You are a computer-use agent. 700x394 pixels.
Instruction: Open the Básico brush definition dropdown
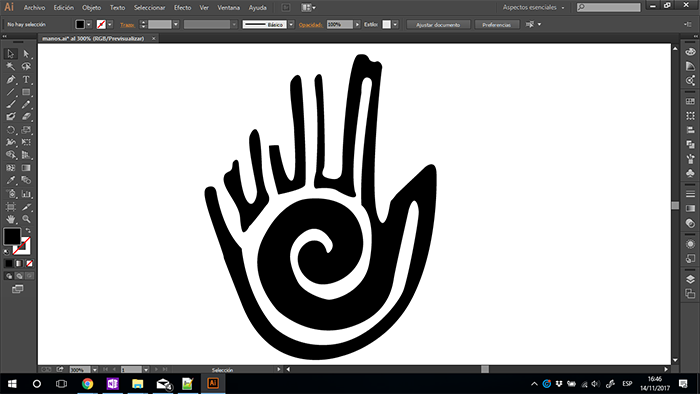[291, 25]
